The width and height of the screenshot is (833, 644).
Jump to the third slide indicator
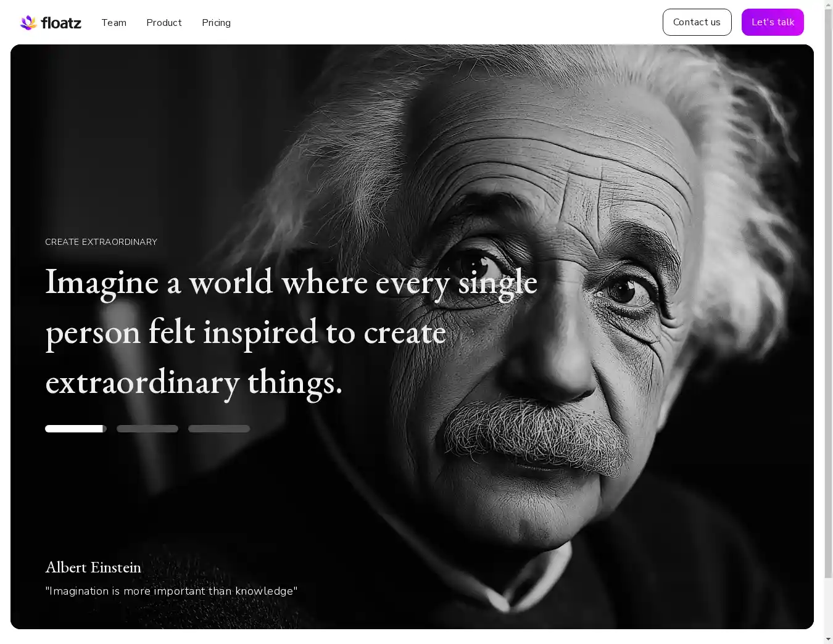(x=219, y=429)
